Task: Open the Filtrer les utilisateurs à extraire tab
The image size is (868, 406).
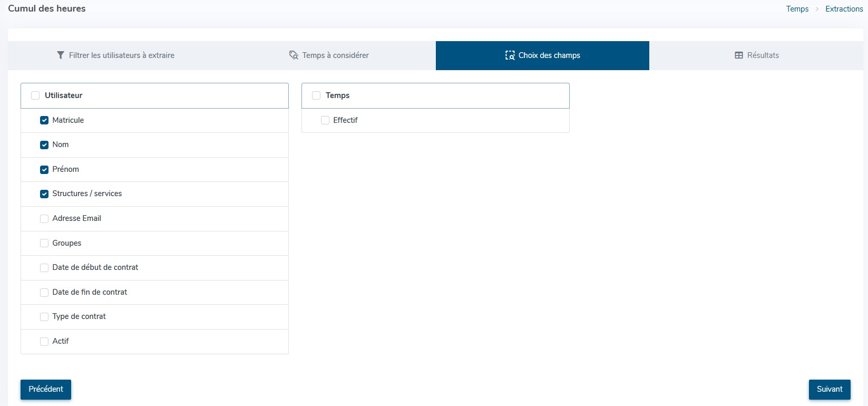Action: tap(121, 55)
